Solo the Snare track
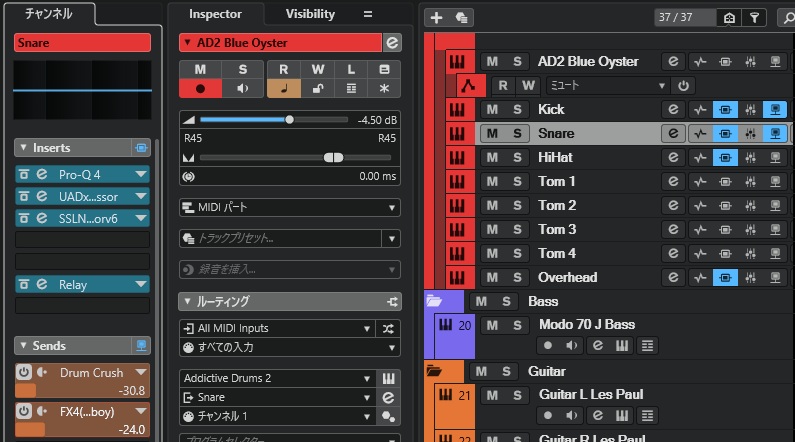 pyautogui.click(x=517, y=133)
